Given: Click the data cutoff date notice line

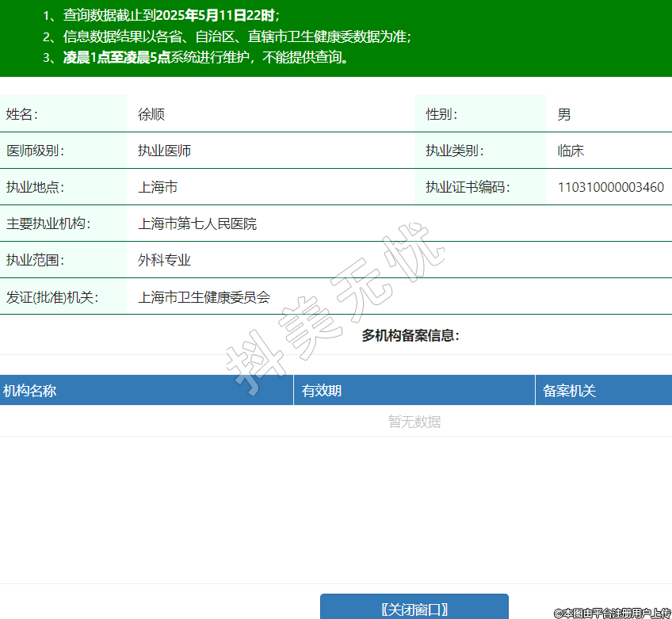Looking at the screenshot, I should [171, 15].
